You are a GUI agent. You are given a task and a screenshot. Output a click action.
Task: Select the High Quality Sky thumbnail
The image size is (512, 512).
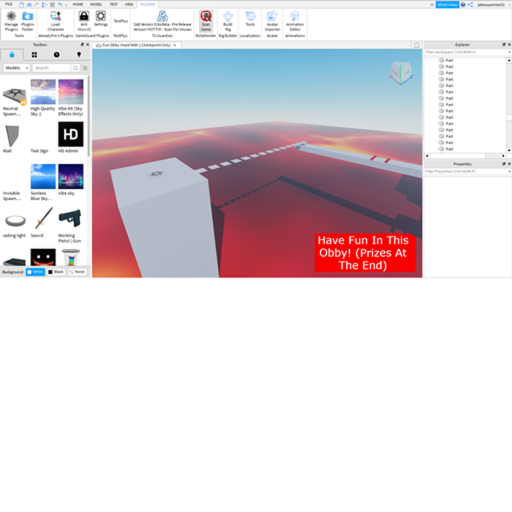pos(43,92)
